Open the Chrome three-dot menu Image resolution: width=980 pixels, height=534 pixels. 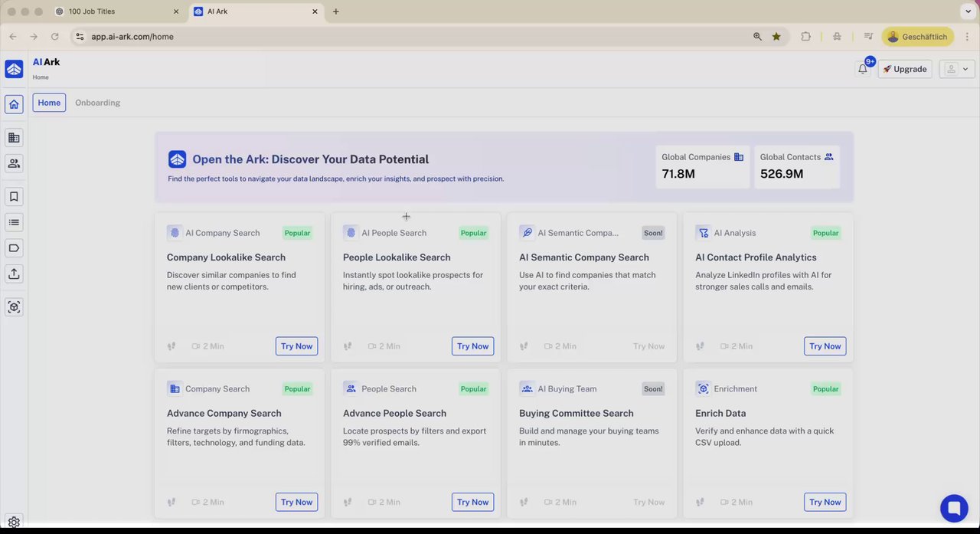[968, 36]
